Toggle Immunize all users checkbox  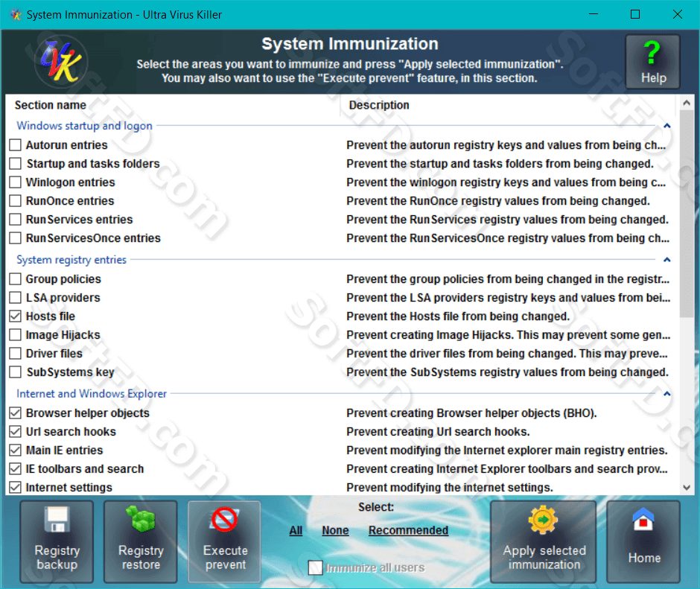click(x=315, y=567)
